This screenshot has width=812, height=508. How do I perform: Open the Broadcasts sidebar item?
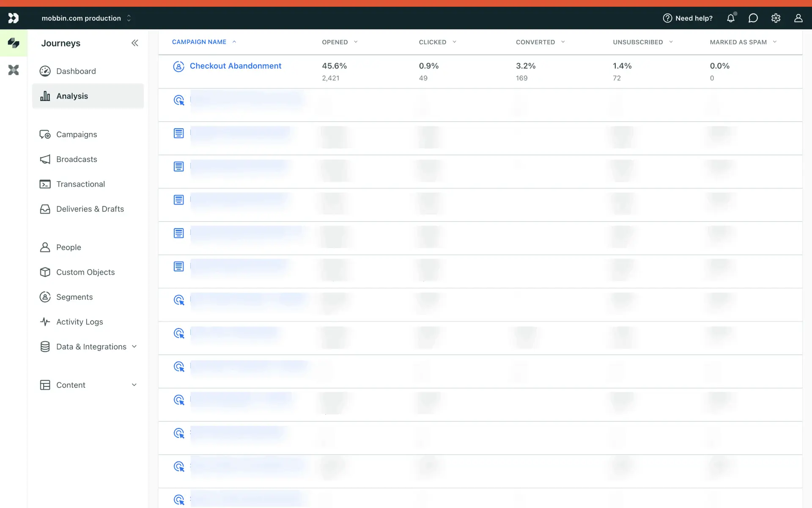77,159
